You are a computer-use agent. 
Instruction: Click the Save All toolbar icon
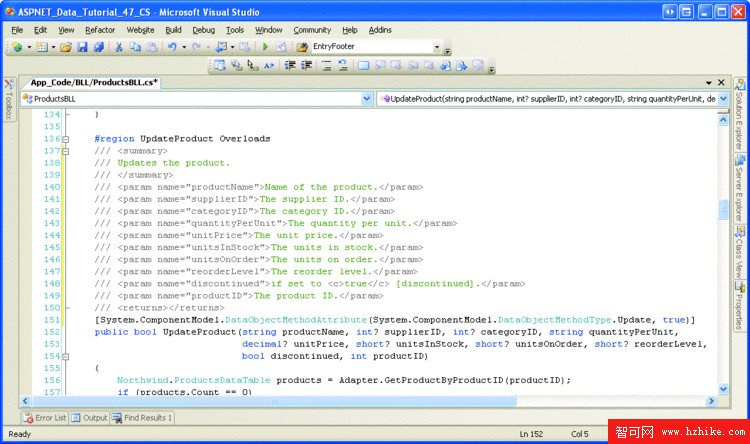[x=99, y=47]
